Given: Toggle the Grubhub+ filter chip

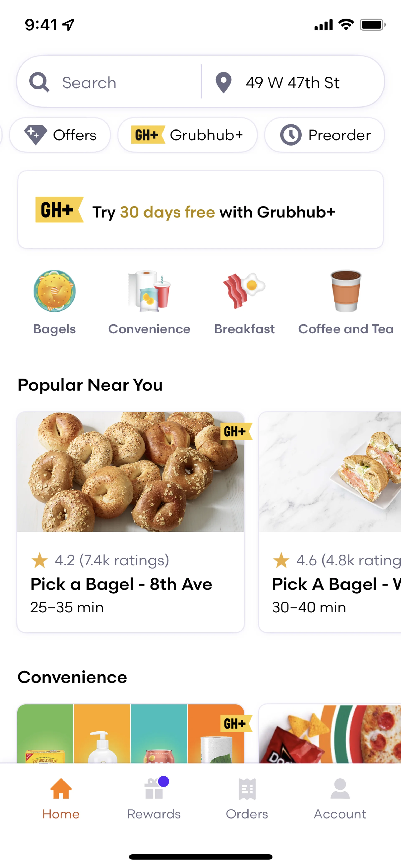Looking at the screenshot, I should pos(187,135).
